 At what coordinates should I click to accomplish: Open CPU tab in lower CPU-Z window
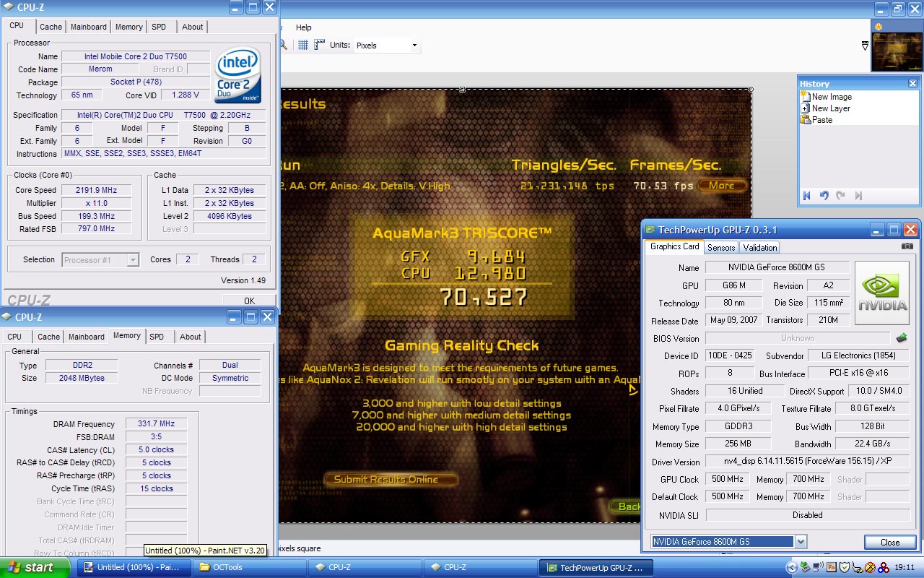pos(14,337)
